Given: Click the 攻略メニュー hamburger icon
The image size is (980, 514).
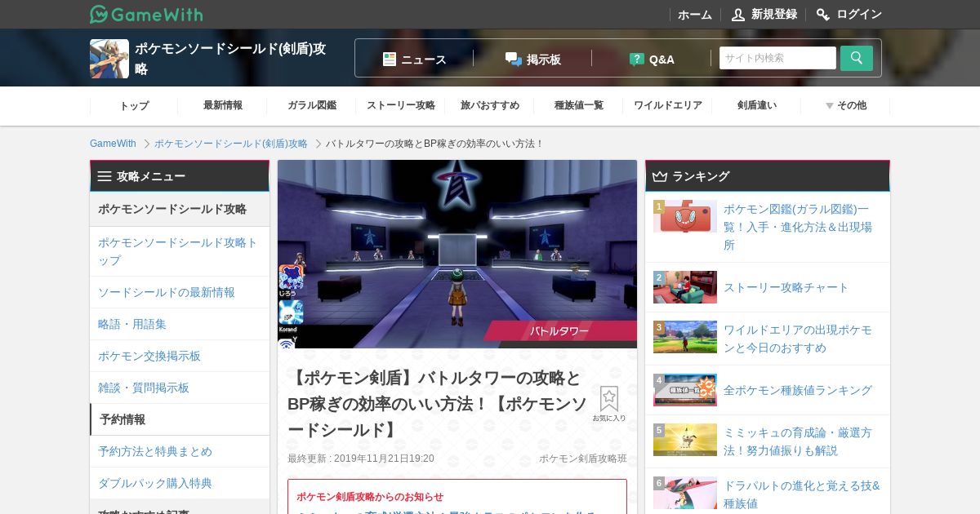Looking at the screenshot, I should click(105, 176).
